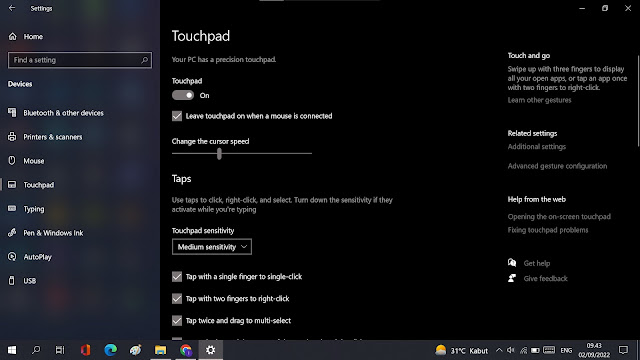Click the search magnifier in Find a setting
This screenshot has height=360, width=640.
point(144,60)
